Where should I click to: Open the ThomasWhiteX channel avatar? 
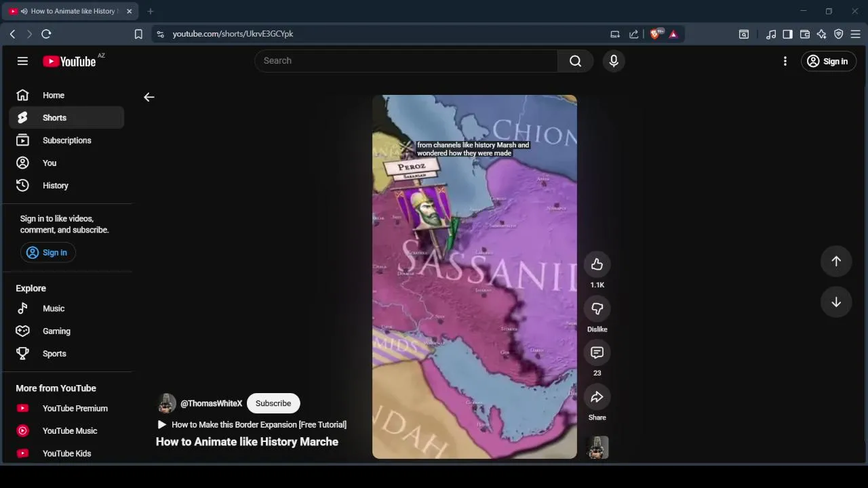click(166, 403)
